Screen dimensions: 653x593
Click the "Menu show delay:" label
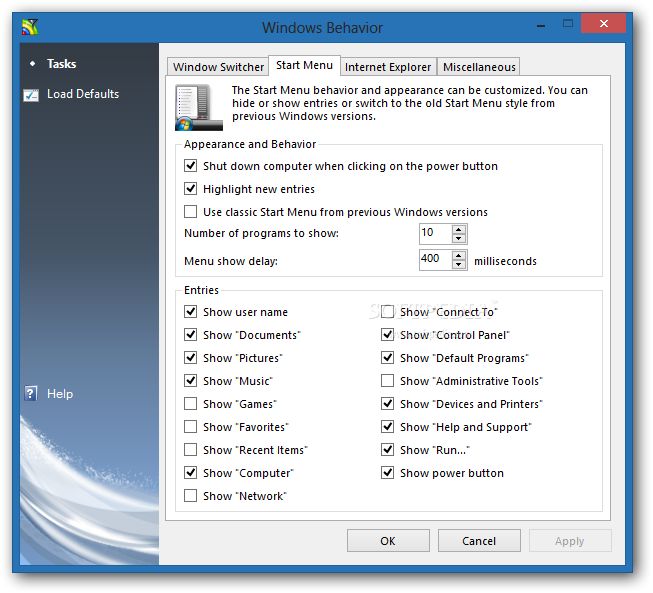[231, 262]
